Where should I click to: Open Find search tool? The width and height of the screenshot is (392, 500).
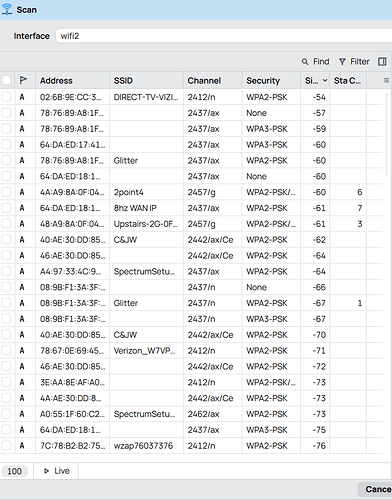click(x=315, y=62)
